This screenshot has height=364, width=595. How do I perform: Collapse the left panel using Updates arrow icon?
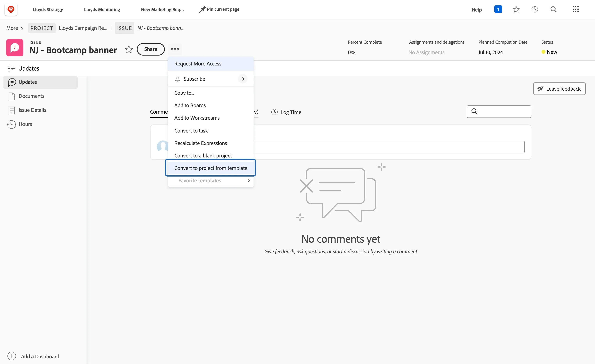11,69
